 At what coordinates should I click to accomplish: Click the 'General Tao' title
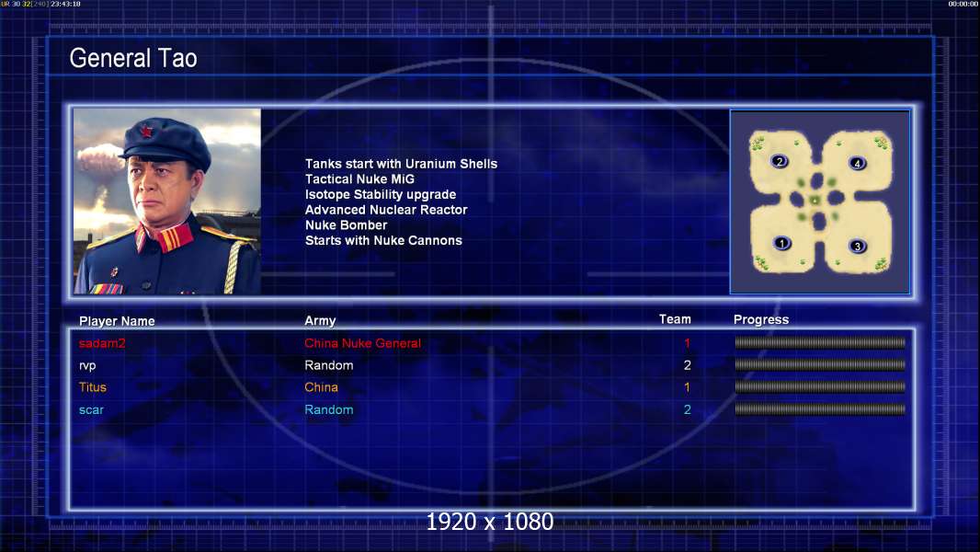click(x=133, y=58)
